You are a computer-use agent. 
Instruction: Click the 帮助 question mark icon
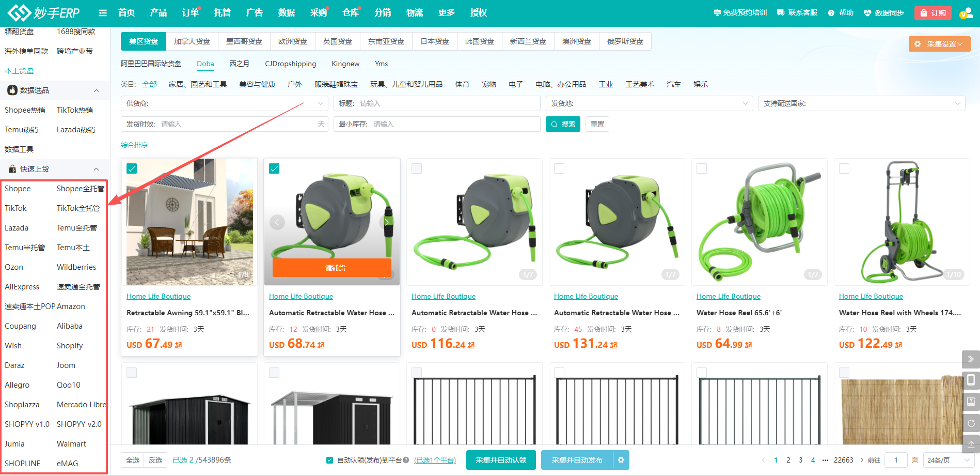[831, 13]
